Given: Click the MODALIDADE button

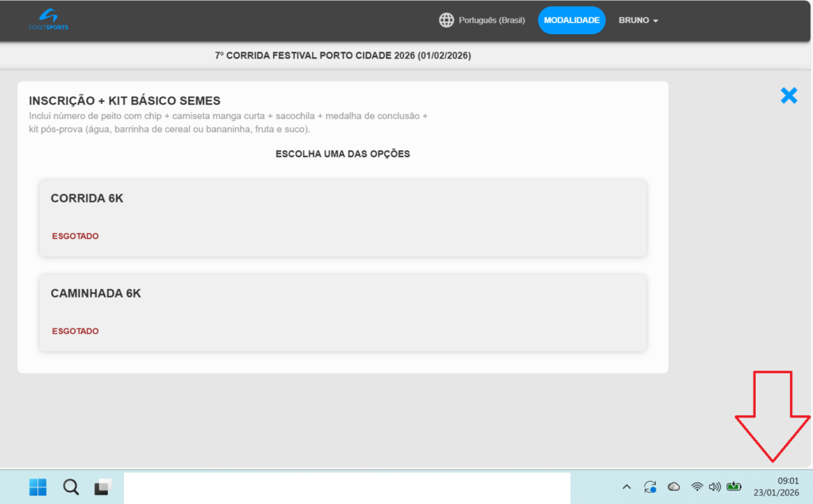Looking at the screenshot, I should 571,21.
